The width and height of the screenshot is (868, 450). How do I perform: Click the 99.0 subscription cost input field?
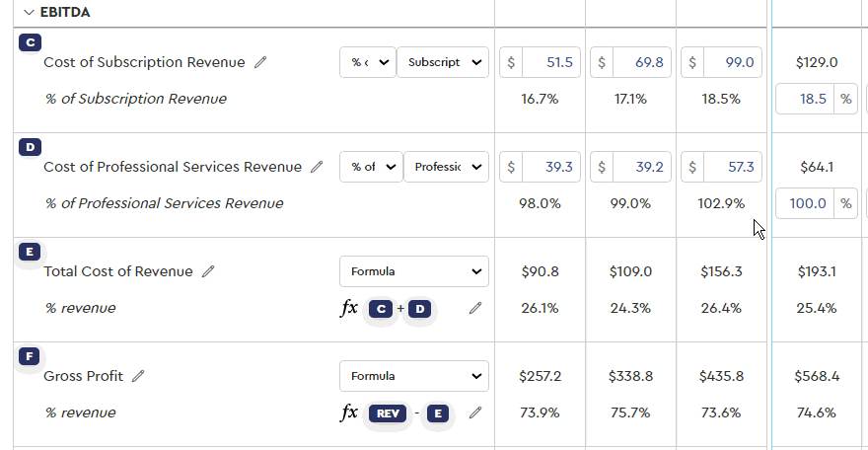coord(731,62)
